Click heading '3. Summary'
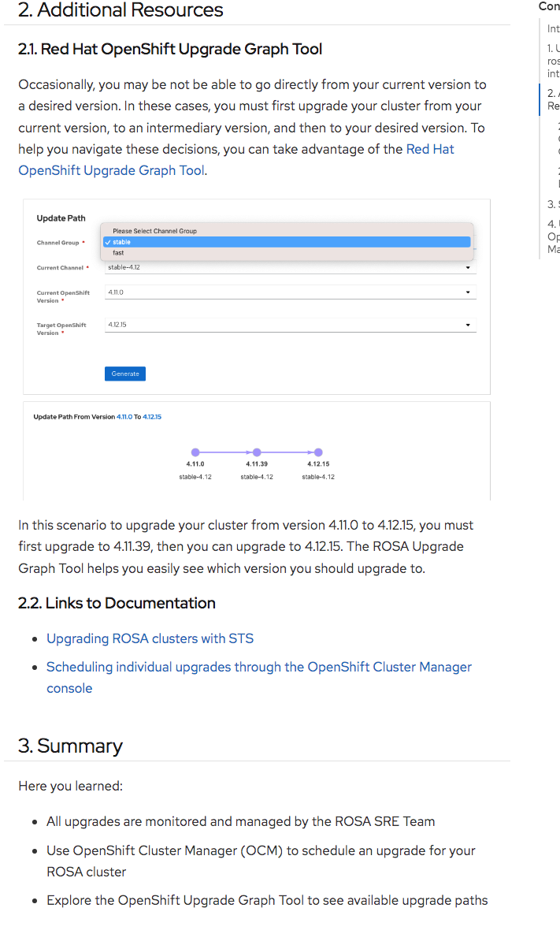Screen dimensions: 560x945 70,746
